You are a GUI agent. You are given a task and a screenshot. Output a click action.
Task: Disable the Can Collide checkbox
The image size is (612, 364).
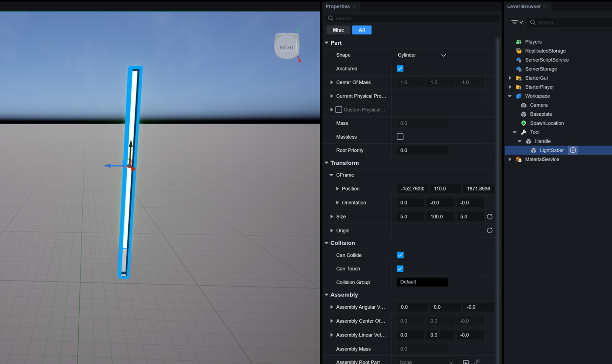[400, 255]
